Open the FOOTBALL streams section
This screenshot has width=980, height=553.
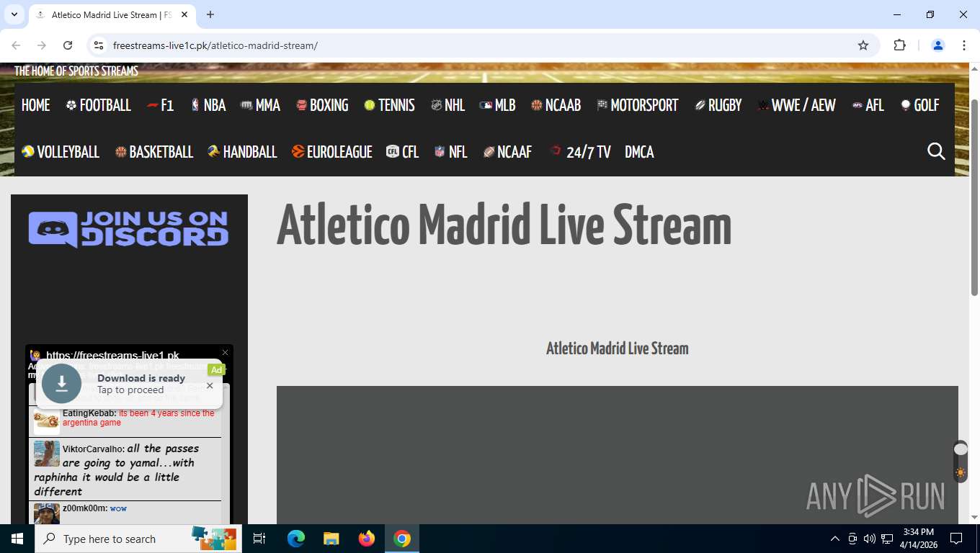coord(98,105)
